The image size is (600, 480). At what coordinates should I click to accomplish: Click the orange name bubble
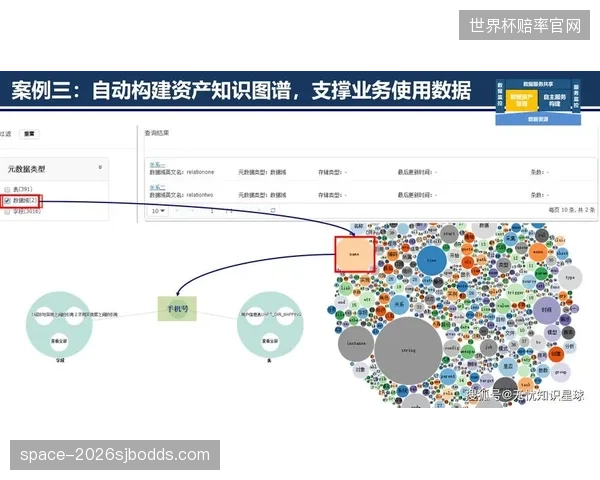click(x=354, y=254)
